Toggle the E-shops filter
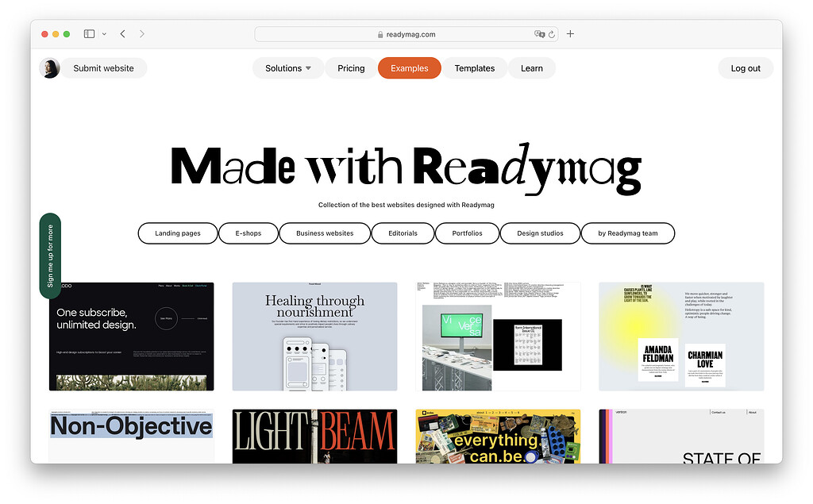Image resolution: width=813 pixels, height=504 pixels. pos(249,233)
